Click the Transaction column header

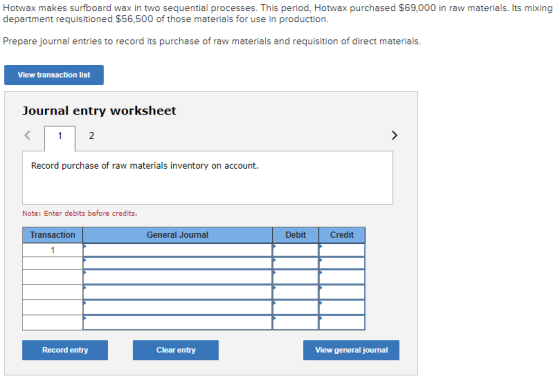[x=52, y=235]
